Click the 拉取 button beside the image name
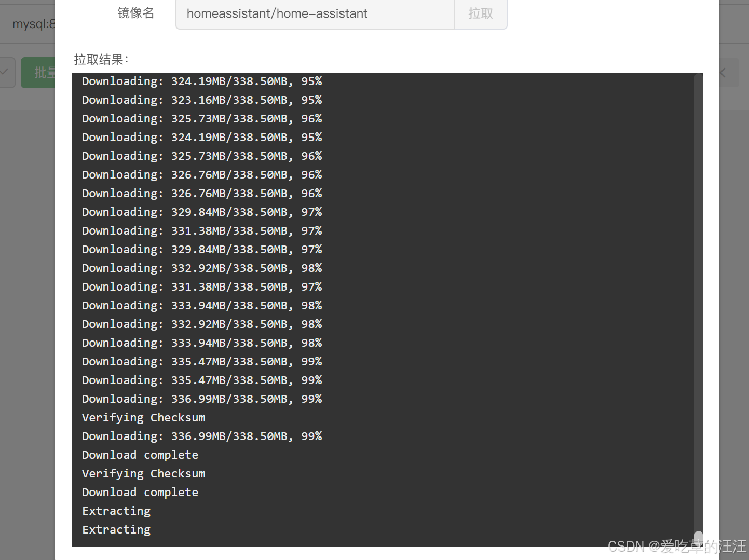 481,14
